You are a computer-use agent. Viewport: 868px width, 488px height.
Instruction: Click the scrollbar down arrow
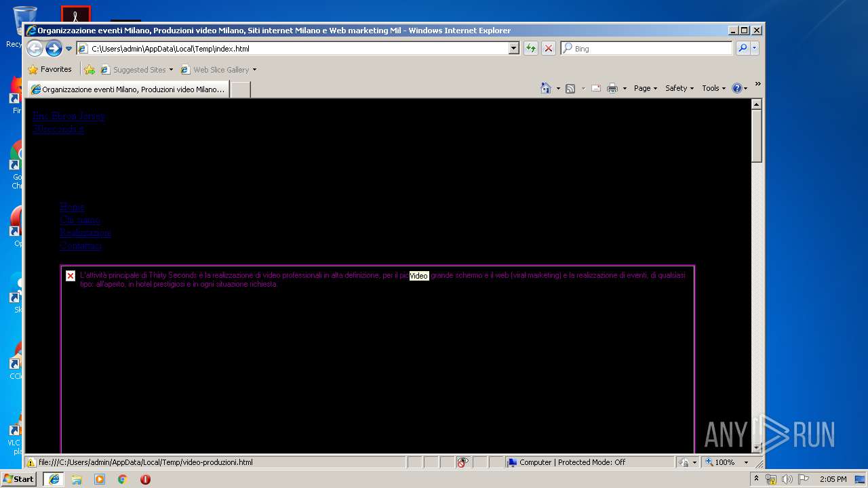click(757, 448)
